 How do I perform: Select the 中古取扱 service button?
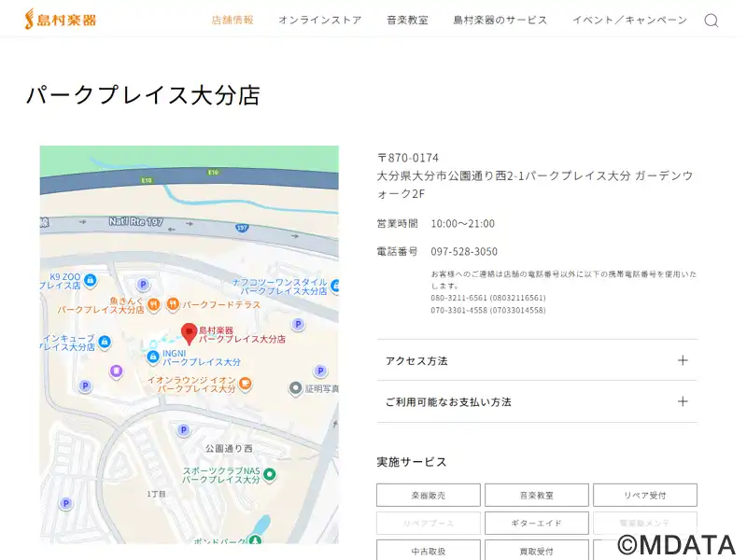click(x=429, y=551)
